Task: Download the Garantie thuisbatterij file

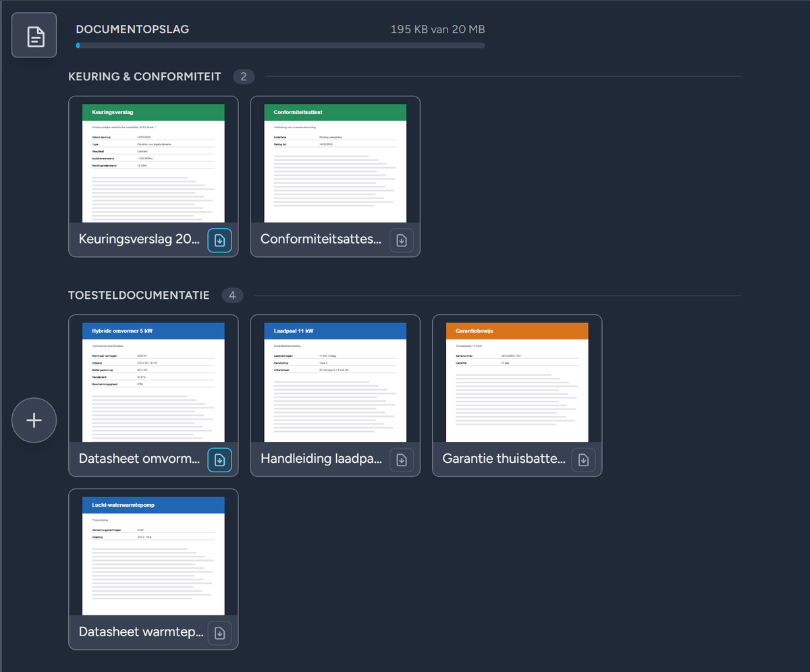Action: point(584,459)
